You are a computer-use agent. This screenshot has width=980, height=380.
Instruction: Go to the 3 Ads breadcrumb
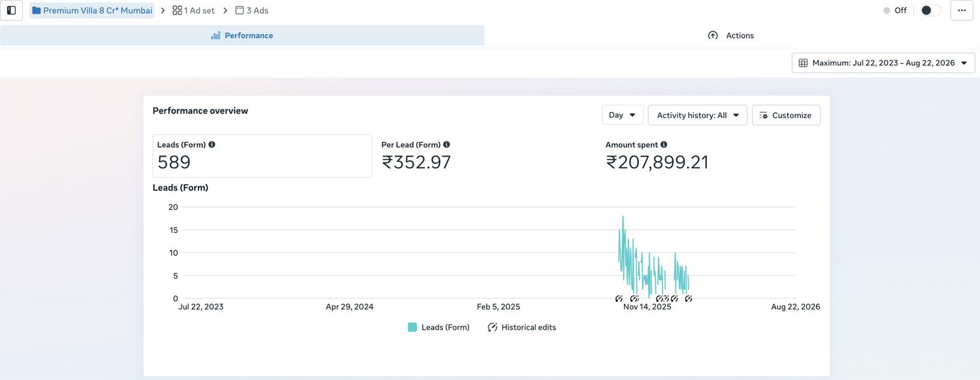252,10
